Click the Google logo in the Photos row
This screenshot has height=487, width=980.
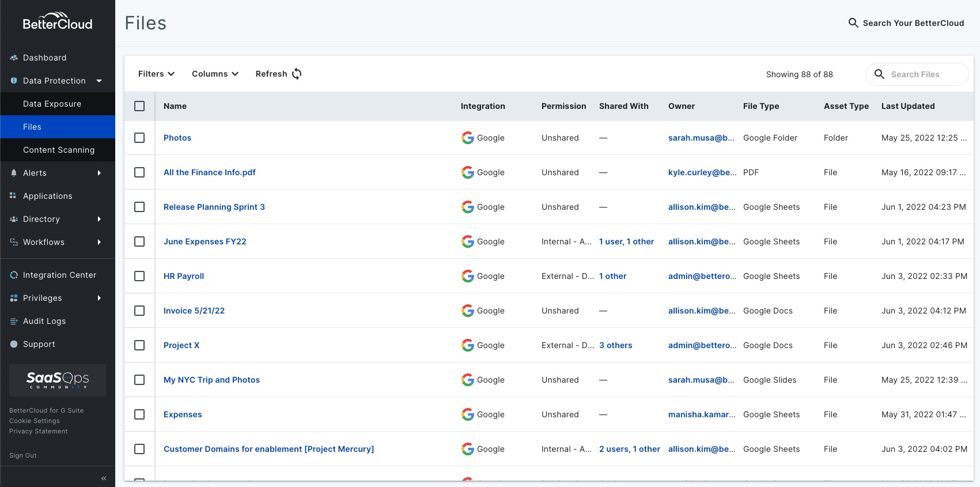coord(468,138)
